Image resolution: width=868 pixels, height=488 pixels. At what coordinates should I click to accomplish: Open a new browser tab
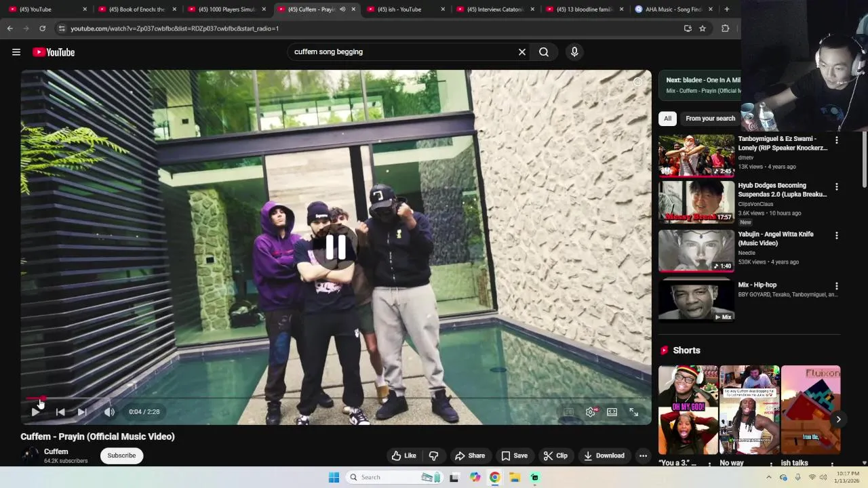727,9
